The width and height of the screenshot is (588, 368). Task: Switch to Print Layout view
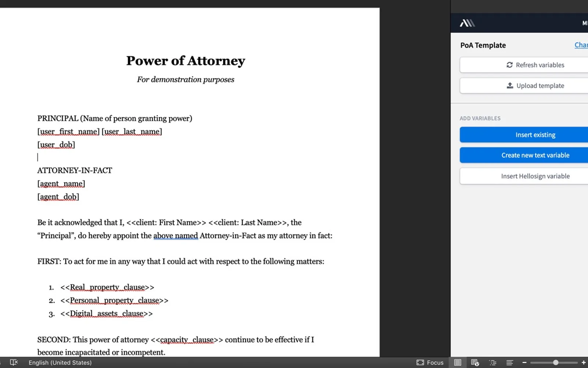click(458, 362)
